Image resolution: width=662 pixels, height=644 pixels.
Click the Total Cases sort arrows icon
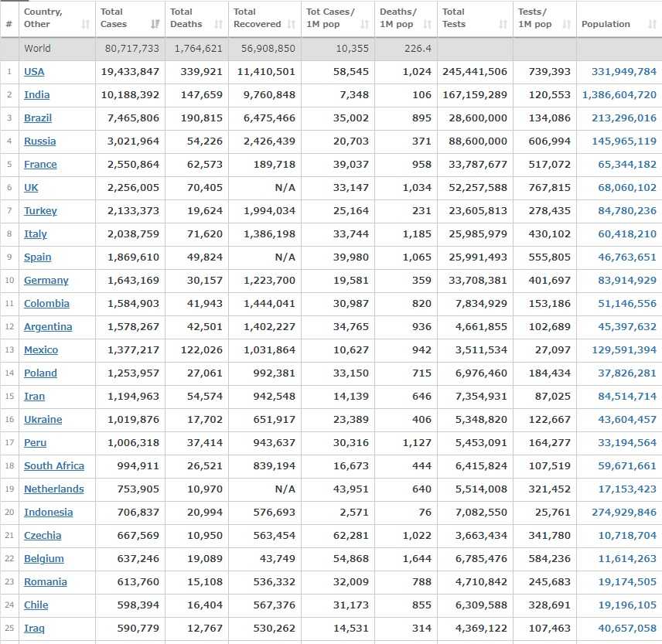coord(155,25)
